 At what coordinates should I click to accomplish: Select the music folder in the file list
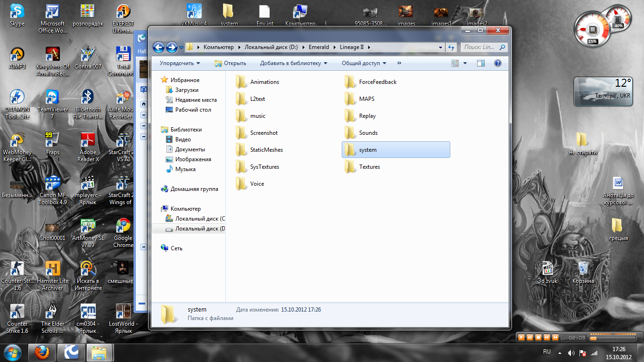point(250,116)
